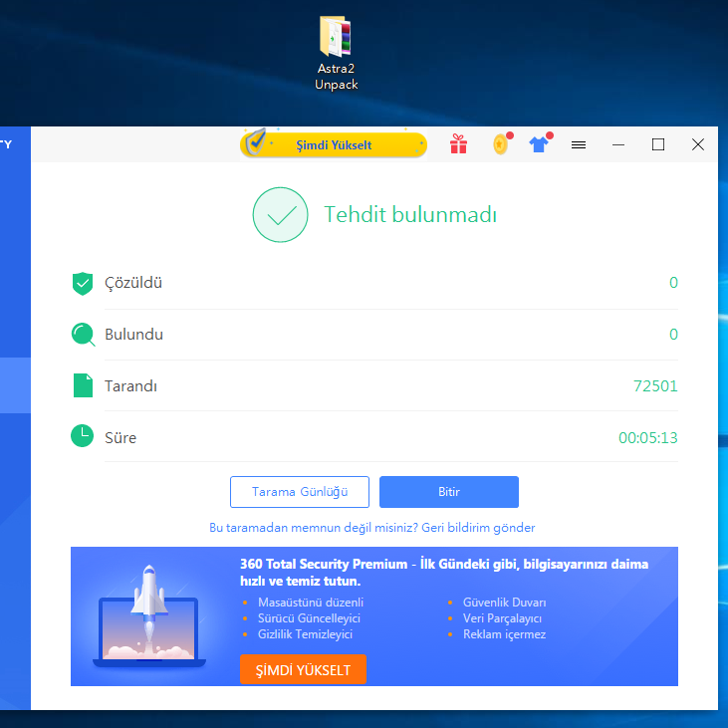Click the Süre clock icon
728x728 pixels.
pyautogui.click(x=83, y=436)
